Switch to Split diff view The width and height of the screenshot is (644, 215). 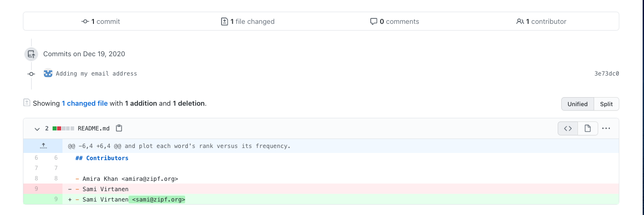[x=606, y=104]
